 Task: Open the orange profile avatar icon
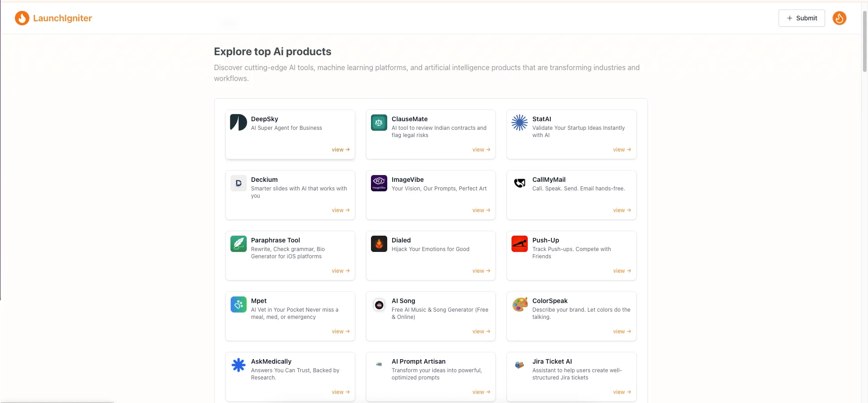click(839, 18)
